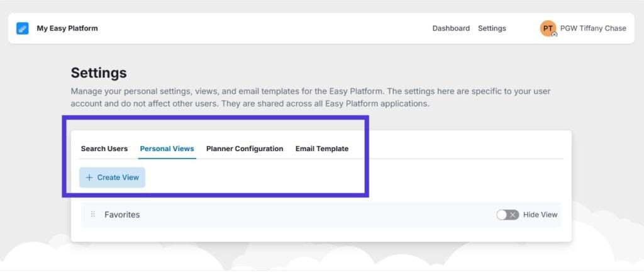Open Settings in the top navigation

(492, 28)
